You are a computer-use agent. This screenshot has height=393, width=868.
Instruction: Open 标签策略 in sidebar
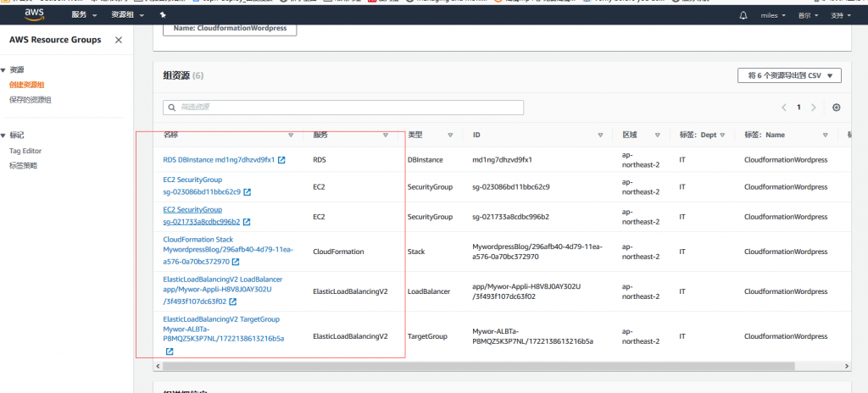23,165
